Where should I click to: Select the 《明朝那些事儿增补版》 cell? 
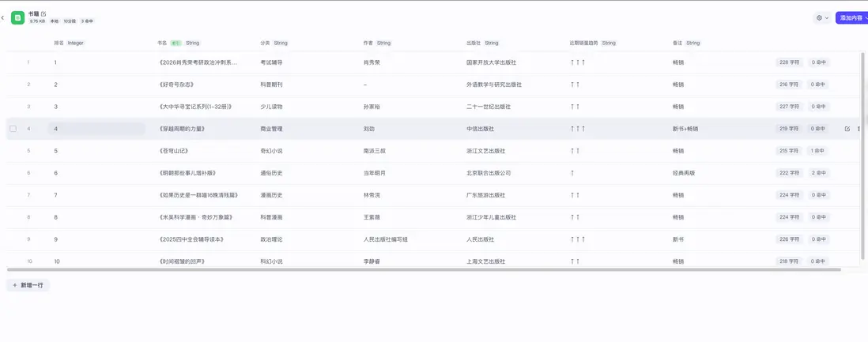[187, 173]
